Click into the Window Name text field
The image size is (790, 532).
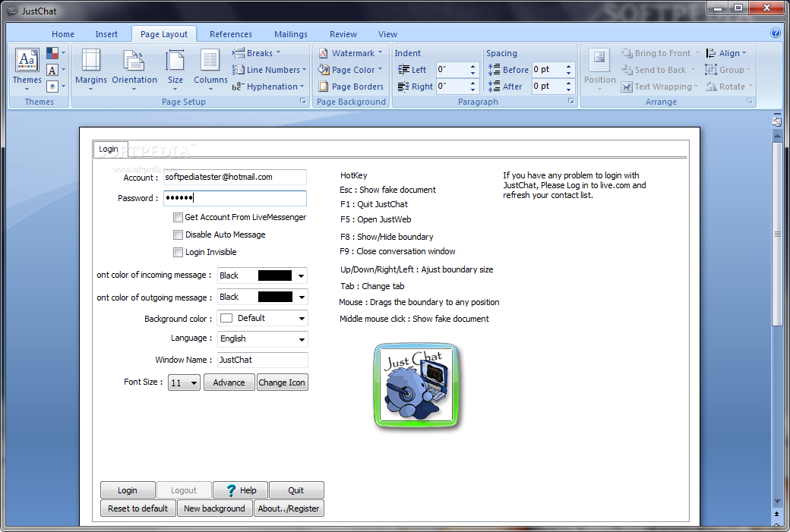[x=262, y=360]
